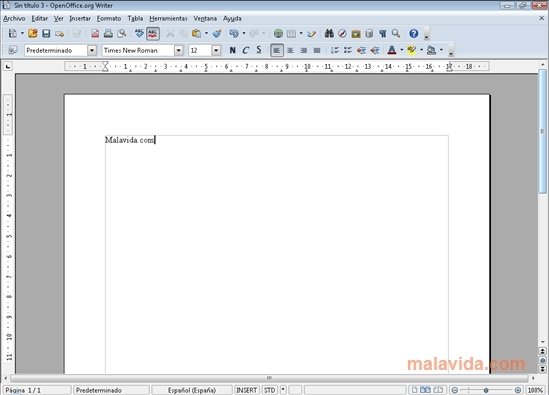Click INSERT mode in status bar

coord(246,390)
